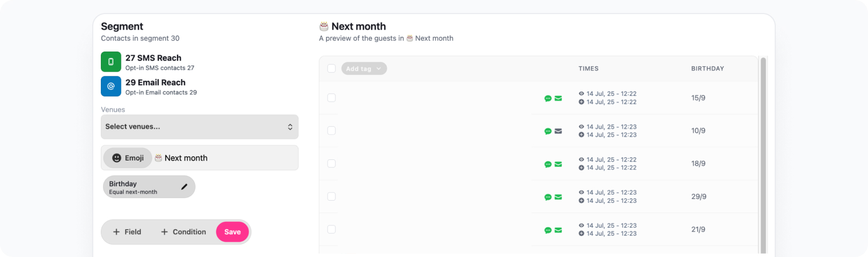Select the checkbox for 18/9 birthday row
The height and width of the screenshot is (257, 868).
click(331, 164)
